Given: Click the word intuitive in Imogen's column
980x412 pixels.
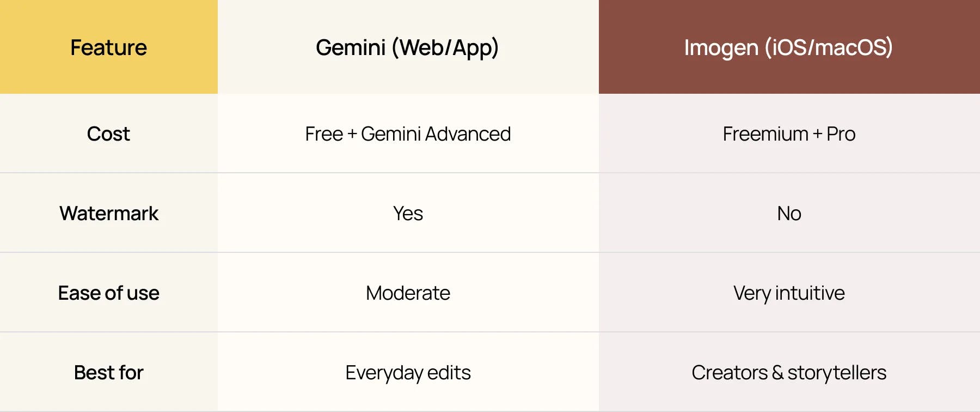Looking at the screenshot, I should (x=810, y=293).
